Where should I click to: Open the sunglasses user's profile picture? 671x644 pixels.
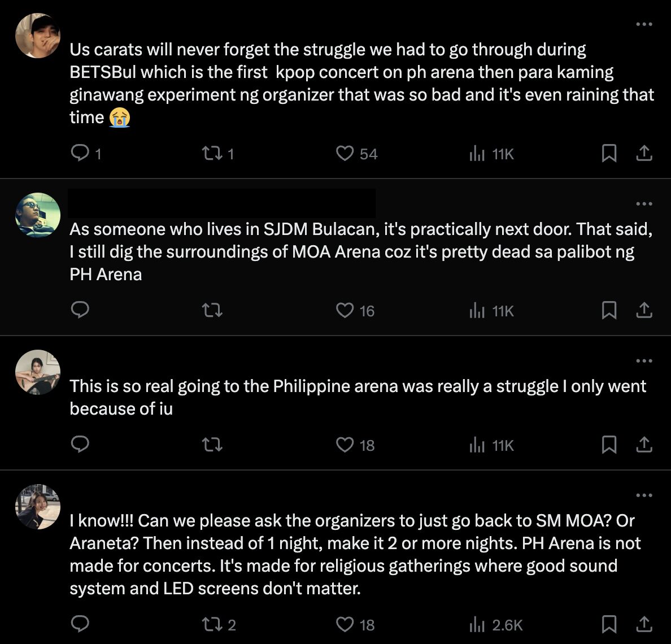[x=38, y=215]
